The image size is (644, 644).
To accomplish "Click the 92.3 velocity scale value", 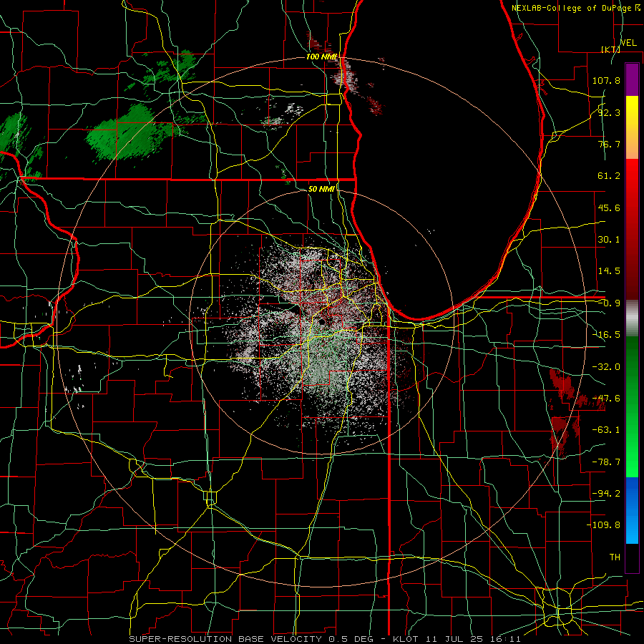I will point(609,112).
